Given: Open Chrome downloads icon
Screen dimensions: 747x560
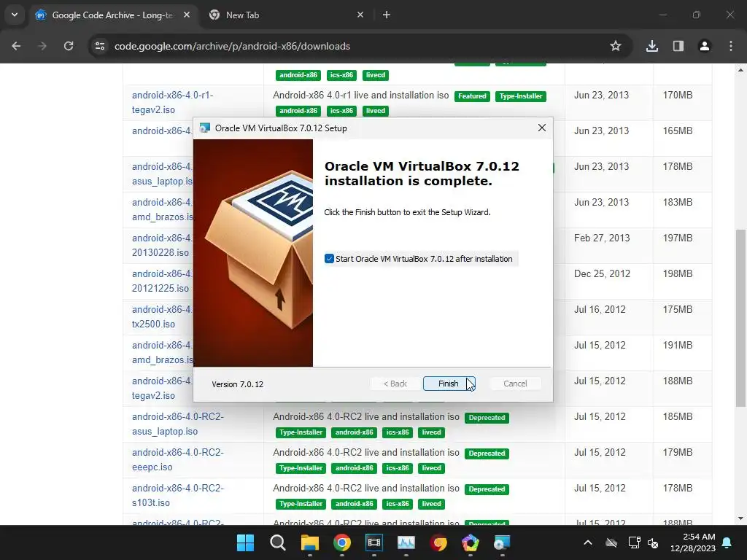Looking at the screenshot, I should coord(652,46).
